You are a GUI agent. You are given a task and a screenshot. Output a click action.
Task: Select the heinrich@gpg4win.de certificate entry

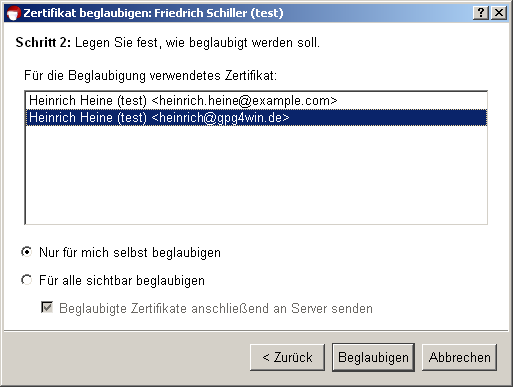point(256,117)
